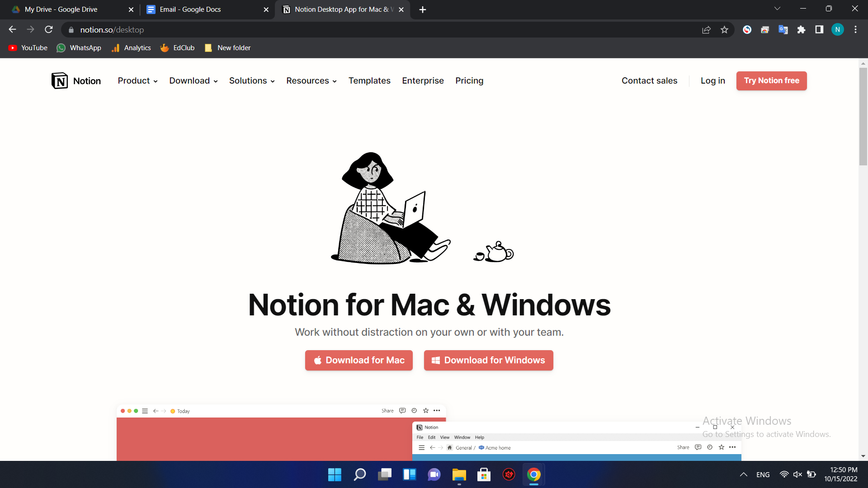Click the page's vertical scrollbar thumb
The height and width of the screenshot is (488, 868).
[863, 117]
